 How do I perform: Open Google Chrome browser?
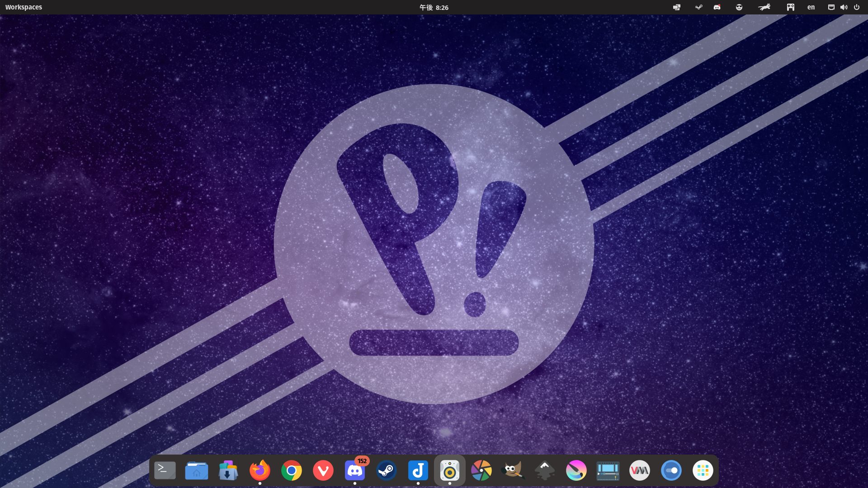point(292,470)
